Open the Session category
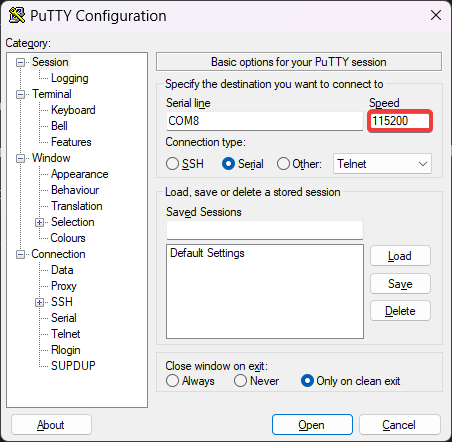The height and width of the screenshot is (442, 452). point(50,62)
